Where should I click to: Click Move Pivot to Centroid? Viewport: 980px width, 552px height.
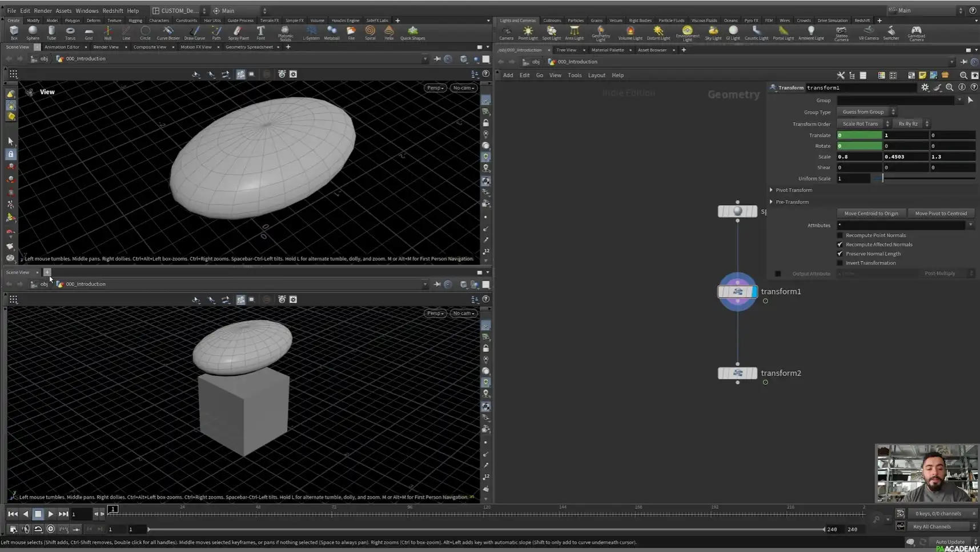[x=941, y=213]
